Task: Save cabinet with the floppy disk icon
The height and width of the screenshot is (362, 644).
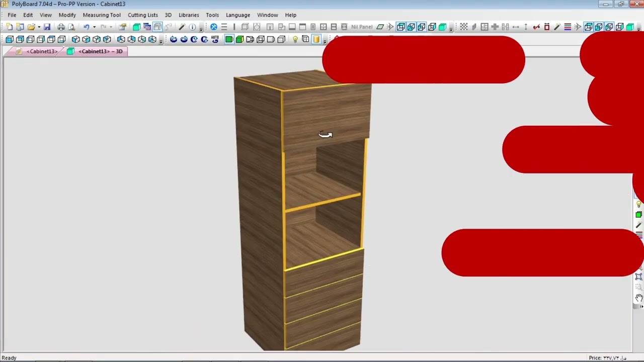Action: (x=47, y=27)
